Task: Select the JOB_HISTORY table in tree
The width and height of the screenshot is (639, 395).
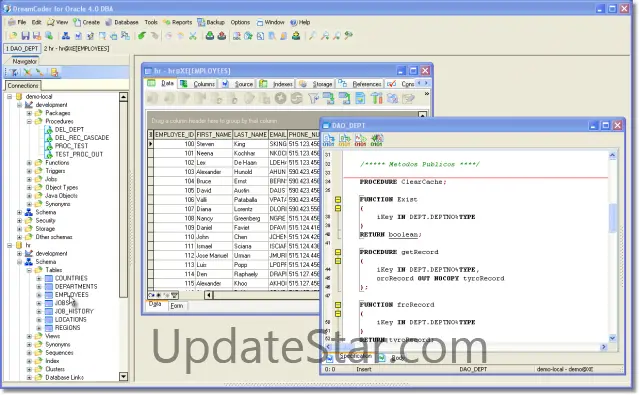Action: click(x=74, y=311)
